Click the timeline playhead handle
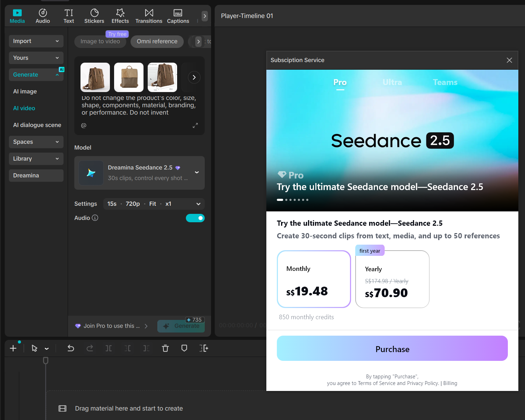The height and width of the screenshot is (420, 525). (45, 360)
